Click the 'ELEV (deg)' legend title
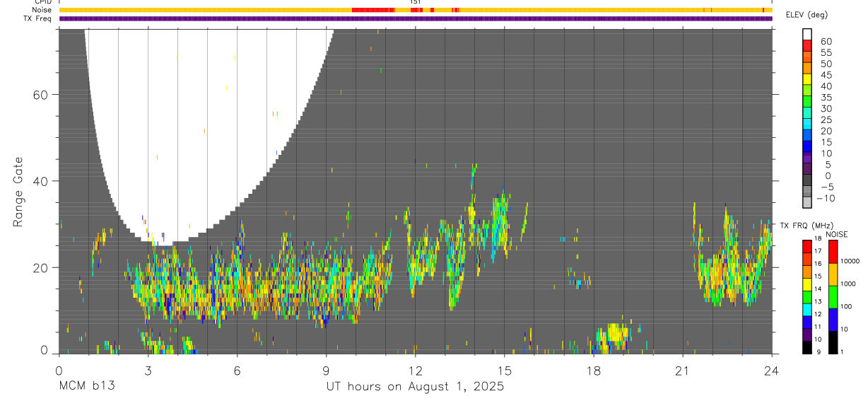The height and width of the screenshot is (401, 868). tap(807, 15)
